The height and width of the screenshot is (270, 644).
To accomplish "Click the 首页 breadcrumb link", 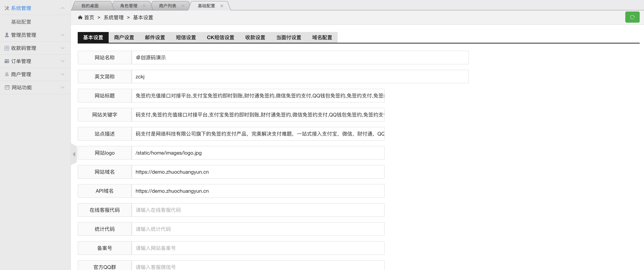I will [x=89, y=17].
